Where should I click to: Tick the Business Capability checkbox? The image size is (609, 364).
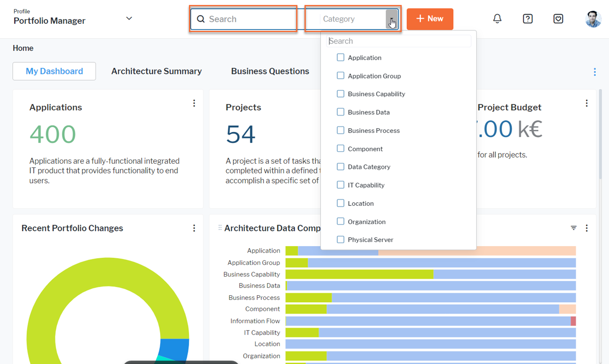341,94
